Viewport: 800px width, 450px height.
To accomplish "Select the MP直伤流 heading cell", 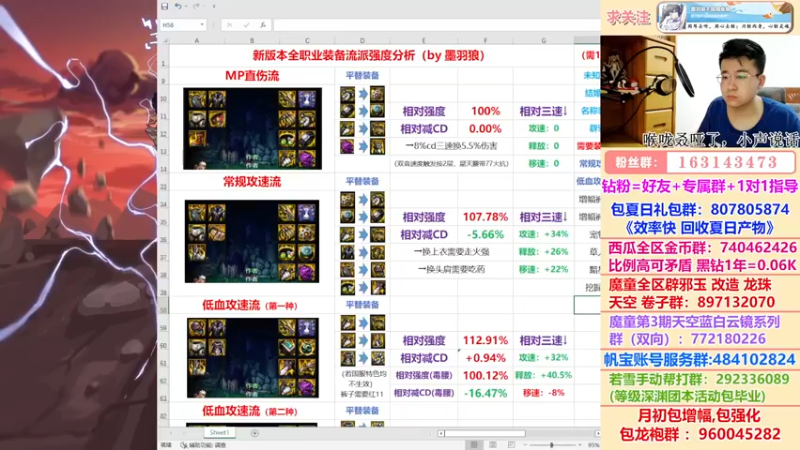I will [252, 76].
